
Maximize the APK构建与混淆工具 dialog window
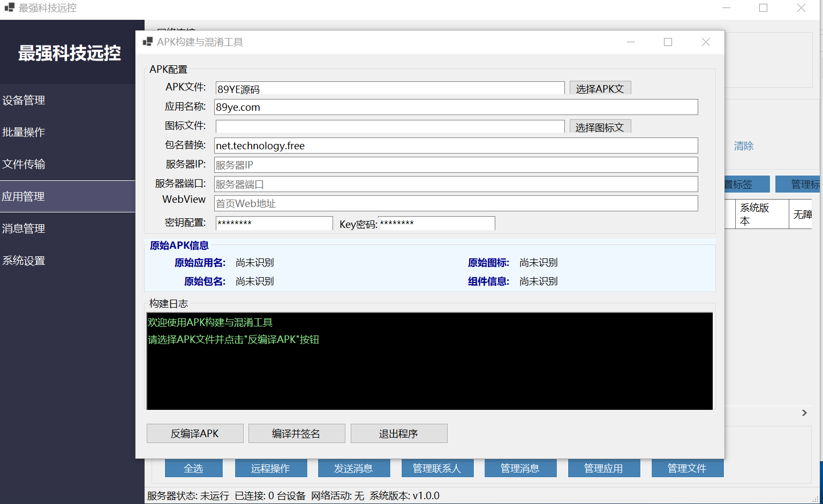tap(668, 42)
